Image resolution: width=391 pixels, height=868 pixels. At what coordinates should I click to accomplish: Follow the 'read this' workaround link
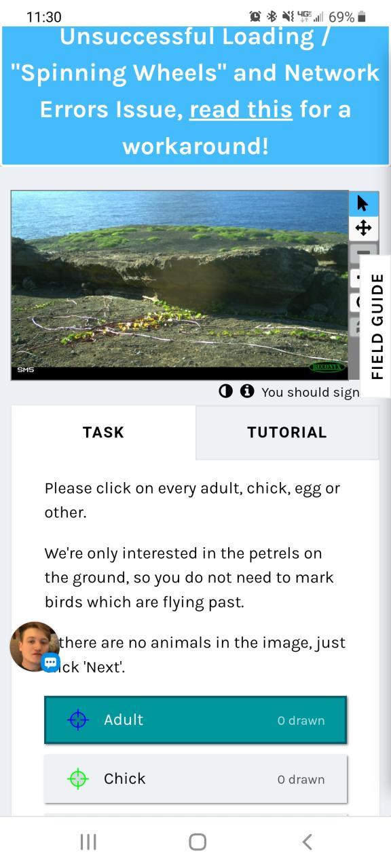point(241,109)
